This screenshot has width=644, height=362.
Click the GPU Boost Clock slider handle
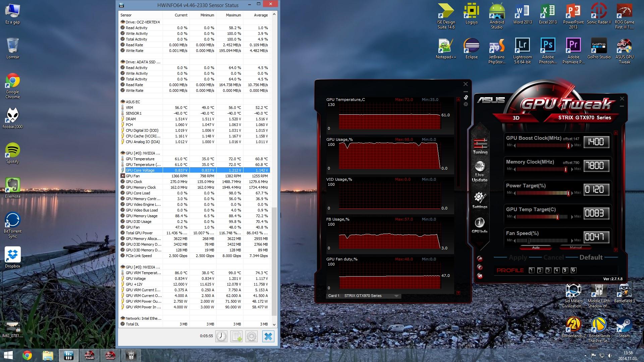pos(568,145)
